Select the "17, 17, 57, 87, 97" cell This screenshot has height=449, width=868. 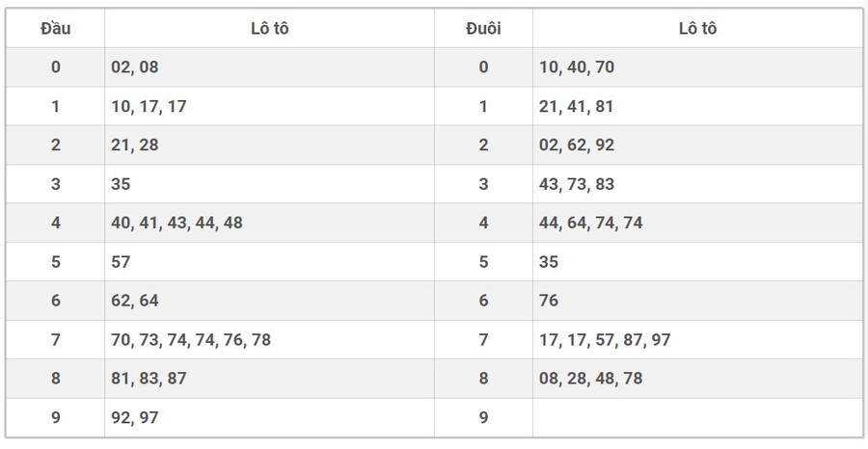coord(605,339)
